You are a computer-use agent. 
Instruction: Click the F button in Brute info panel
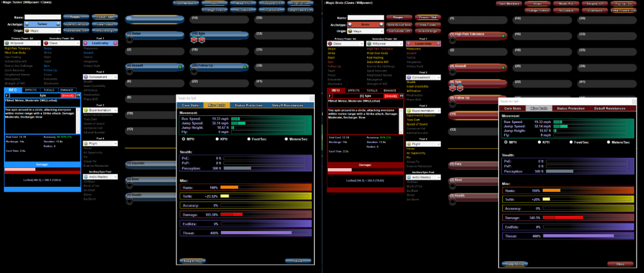330,95
